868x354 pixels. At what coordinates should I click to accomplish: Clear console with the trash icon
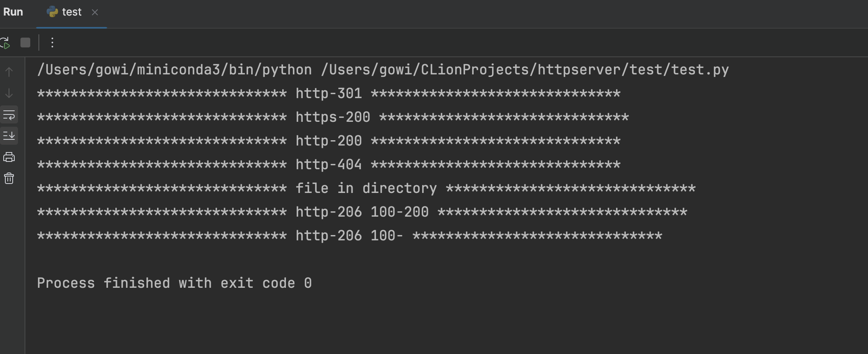point(9,178)
